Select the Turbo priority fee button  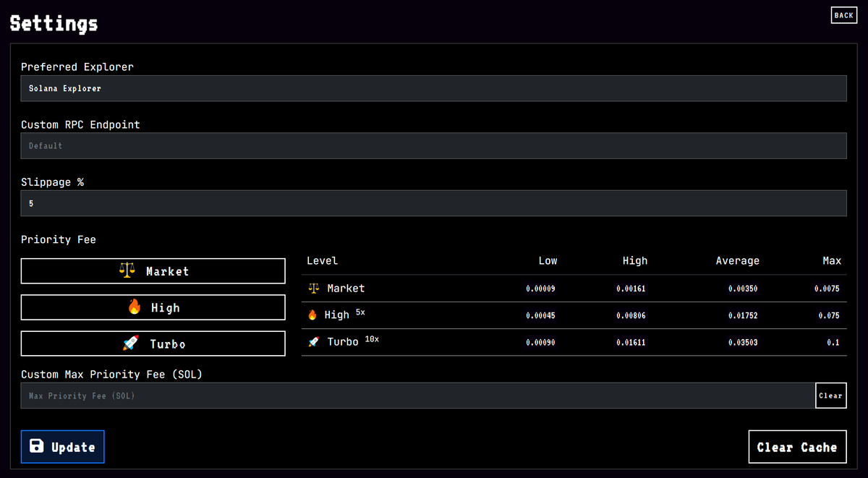tap(153, 343)
